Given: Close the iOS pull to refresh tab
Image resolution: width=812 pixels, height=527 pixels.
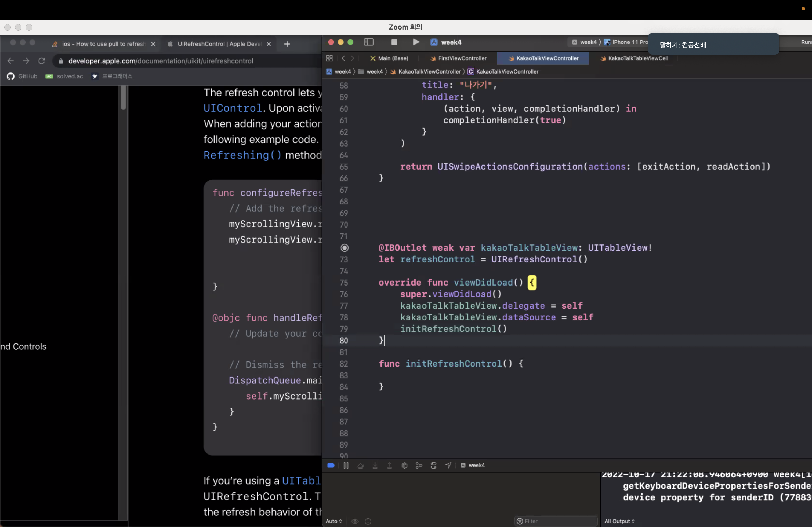Looking at the screenshot, I should pyautogui.click(x=153, y=44).
